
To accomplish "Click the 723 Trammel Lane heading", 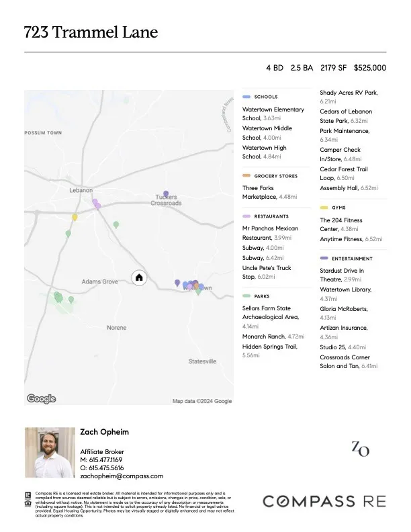I will (x=91, y=32).
